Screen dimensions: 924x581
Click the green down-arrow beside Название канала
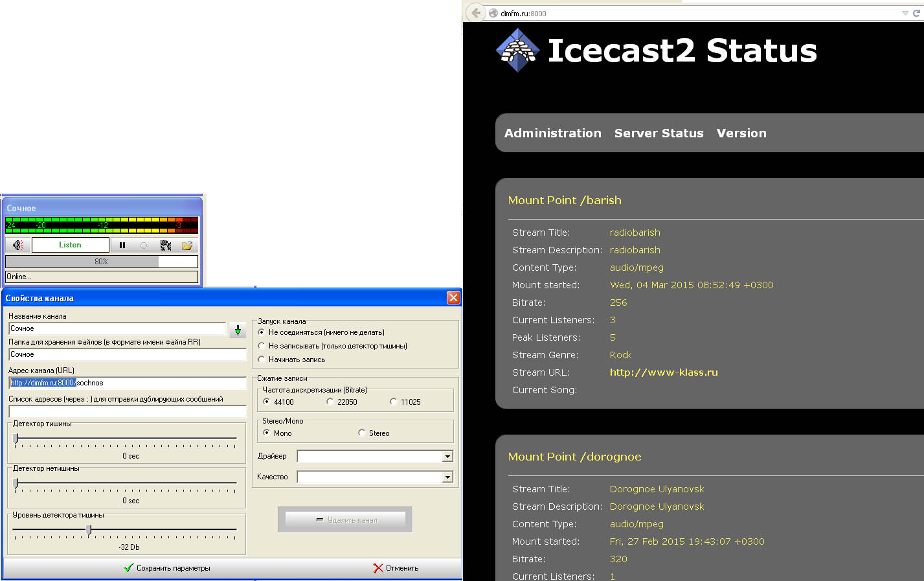tap(238, 330)
